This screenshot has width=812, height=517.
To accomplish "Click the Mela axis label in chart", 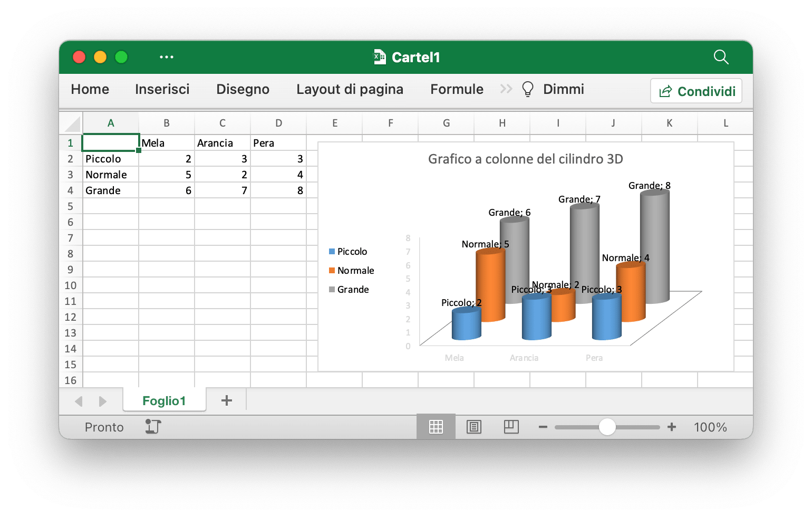I will tap(454, 358).
